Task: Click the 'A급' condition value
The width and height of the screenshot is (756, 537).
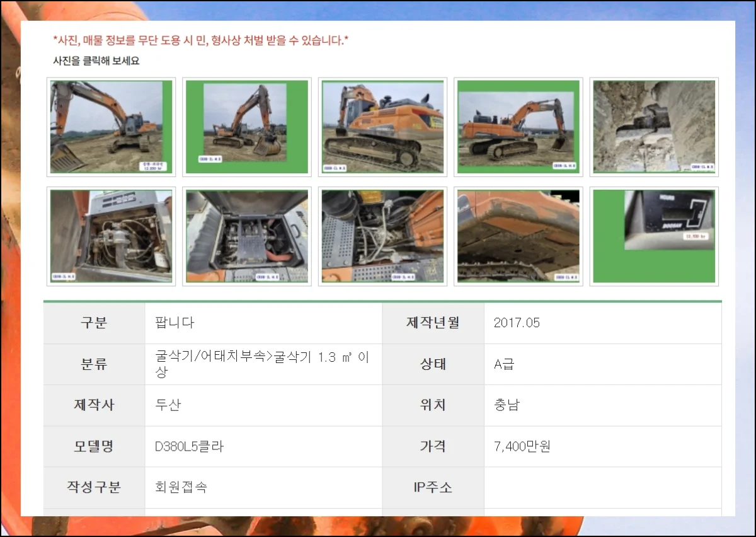Action: [504, 364]
